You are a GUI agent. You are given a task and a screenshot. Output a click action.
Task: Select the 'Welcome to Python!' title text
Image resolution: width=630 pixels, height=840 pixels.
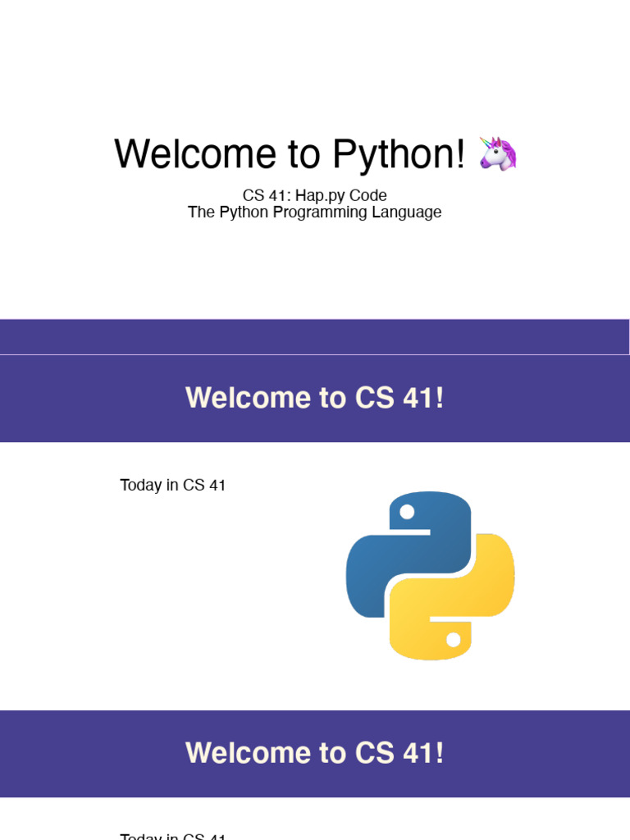click(x=290, y=154)
